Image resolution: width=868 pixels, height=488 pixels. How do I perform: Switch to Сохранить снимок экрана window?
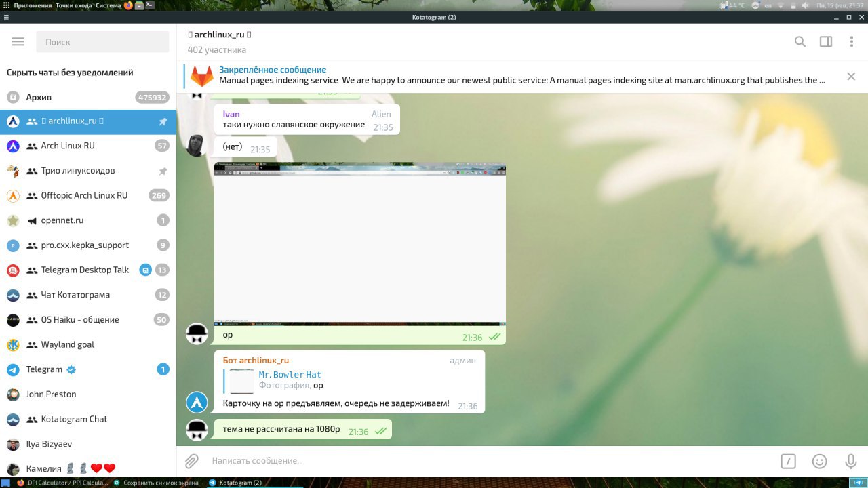click(157, 483)
